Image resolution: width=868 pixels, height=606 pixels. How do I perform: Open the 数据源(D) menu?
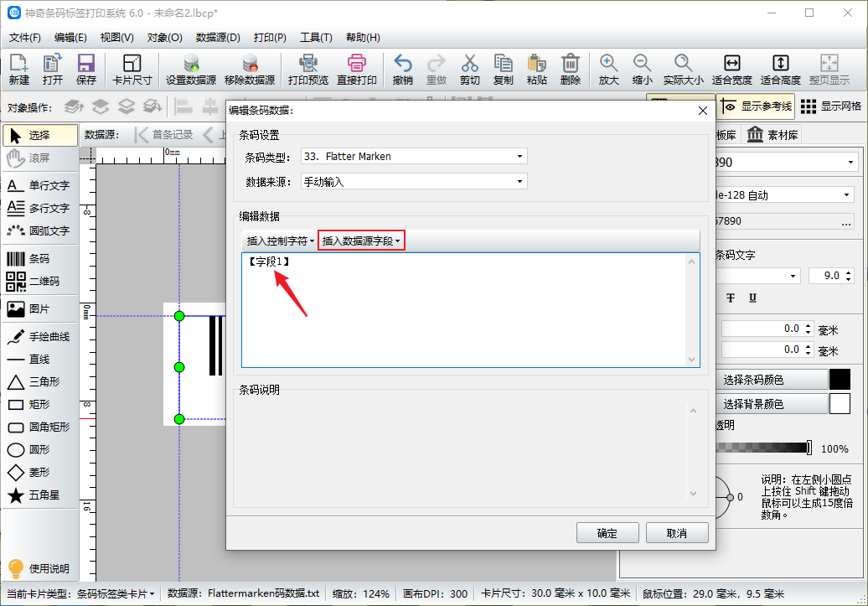pyautogui.click(x=218, y=38)
